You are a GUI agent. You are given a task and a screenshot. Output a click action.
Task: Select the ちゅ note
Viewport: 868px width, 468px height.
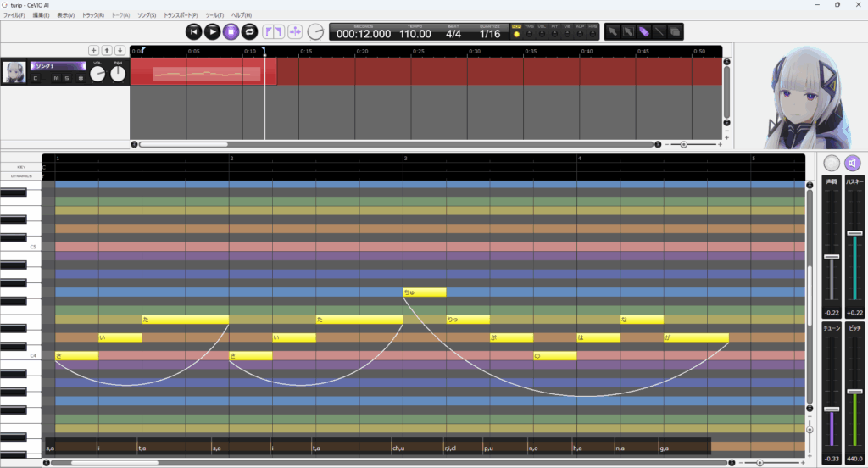click(x=425, y=292)
